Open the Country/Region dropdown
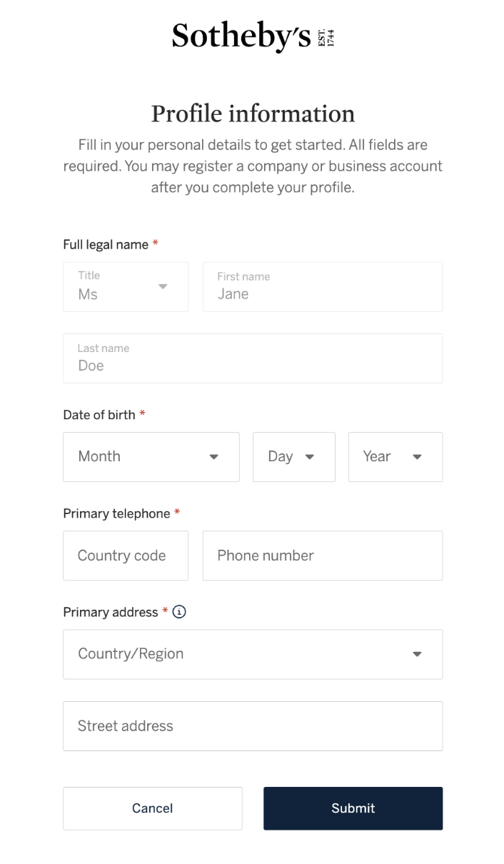 [252, 654]
